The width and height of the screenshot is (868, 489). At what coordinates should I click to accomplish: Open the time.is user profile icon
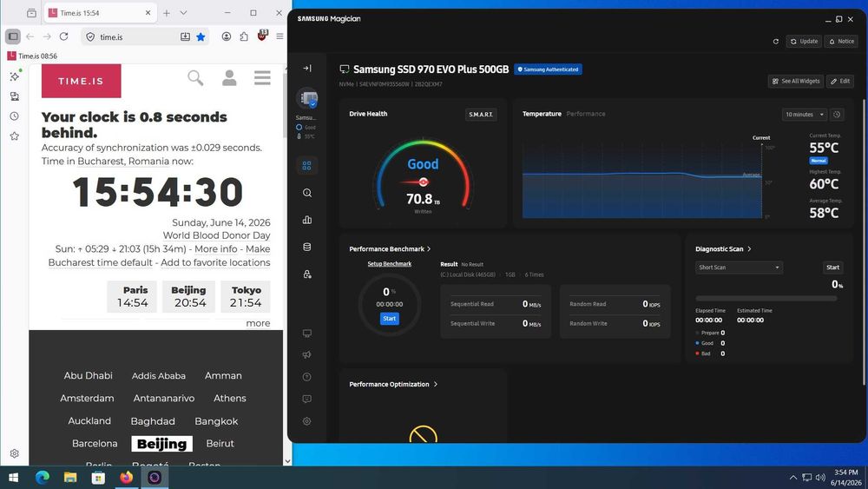[229, 78]
